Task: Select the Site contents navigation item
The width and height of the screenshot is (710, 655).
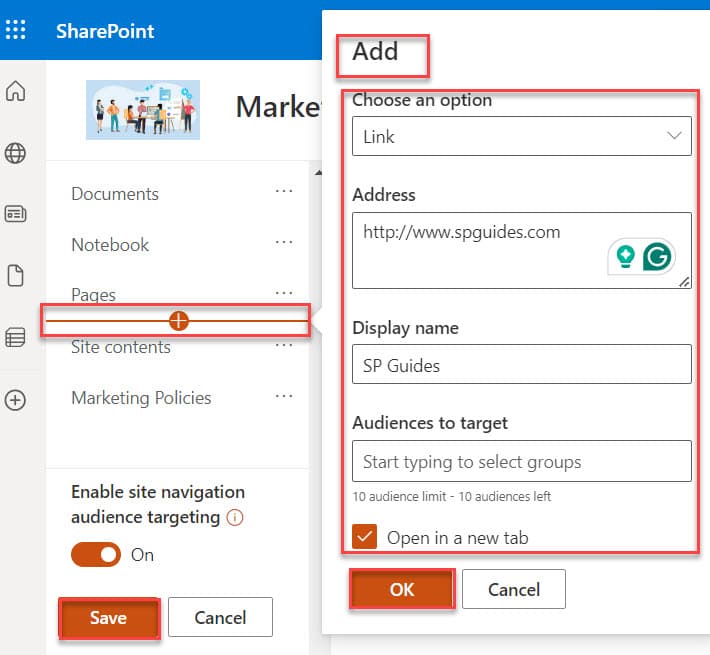Action: [x=121, y=347]
